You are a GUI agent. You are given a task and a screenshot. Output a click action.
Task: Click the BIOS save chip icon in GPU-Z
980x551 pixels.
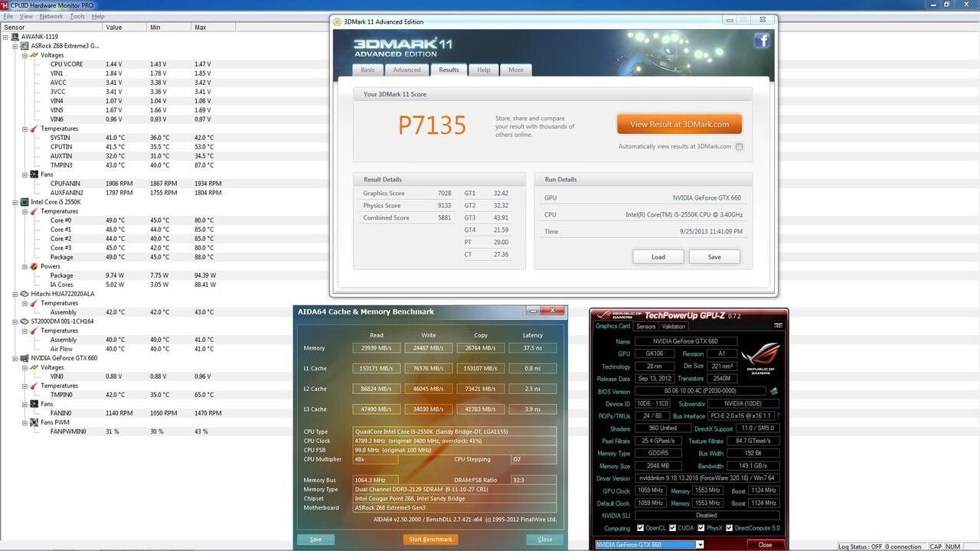774,391
